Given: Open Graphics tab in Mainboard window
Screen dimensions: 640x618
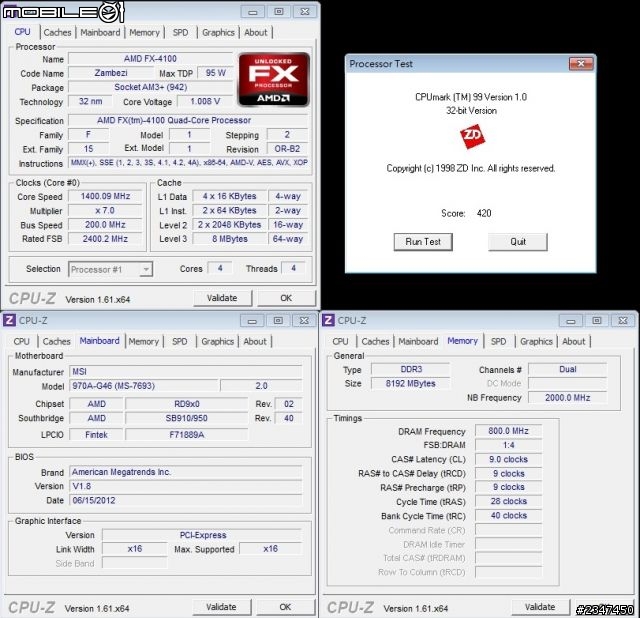Looking at the screenshot, I should [218, 341].
